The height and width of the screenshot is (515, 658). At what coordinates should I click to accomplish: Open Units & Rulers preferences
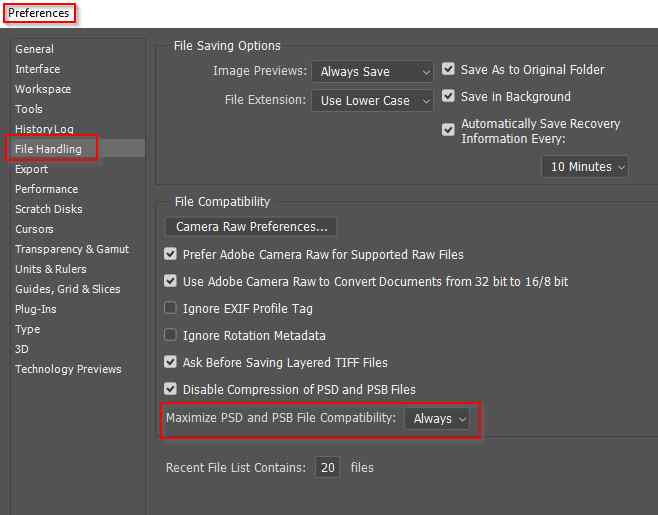pos(51,269)
